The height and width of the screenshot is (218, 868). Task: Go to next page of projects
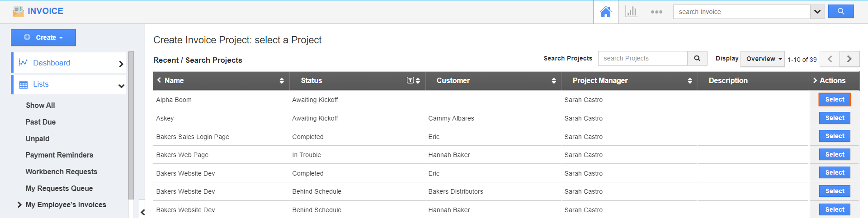tap(849, 59)
